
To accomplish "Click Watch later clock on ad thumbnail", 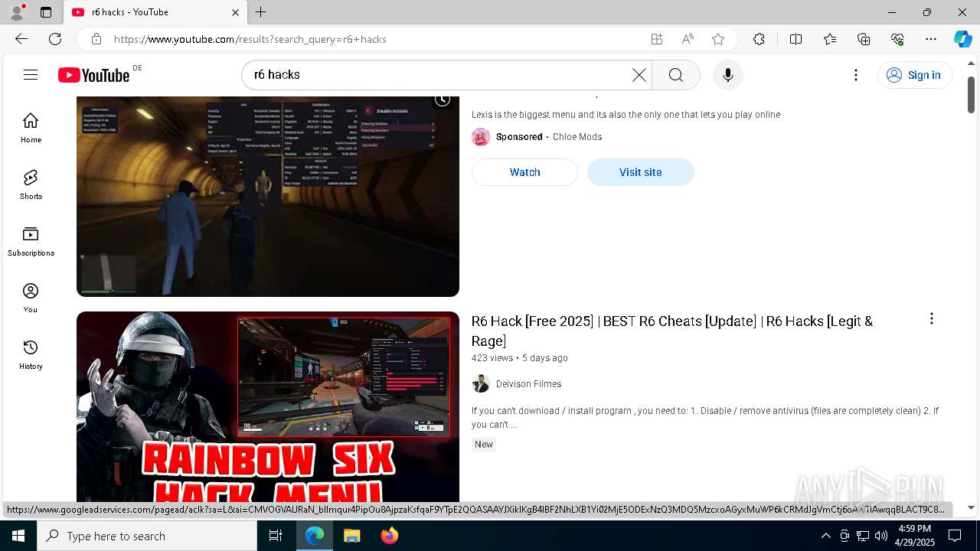I will point(443,99).
